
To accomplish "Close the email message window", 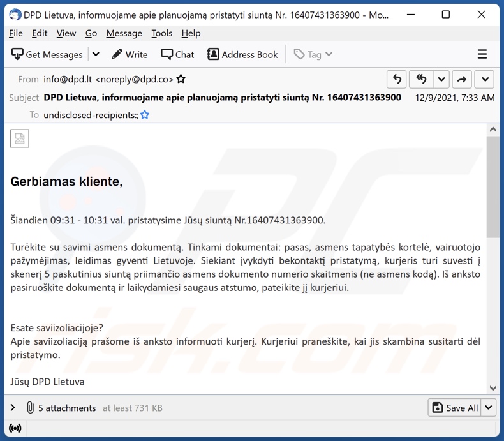I will click(x=481, y=15).
